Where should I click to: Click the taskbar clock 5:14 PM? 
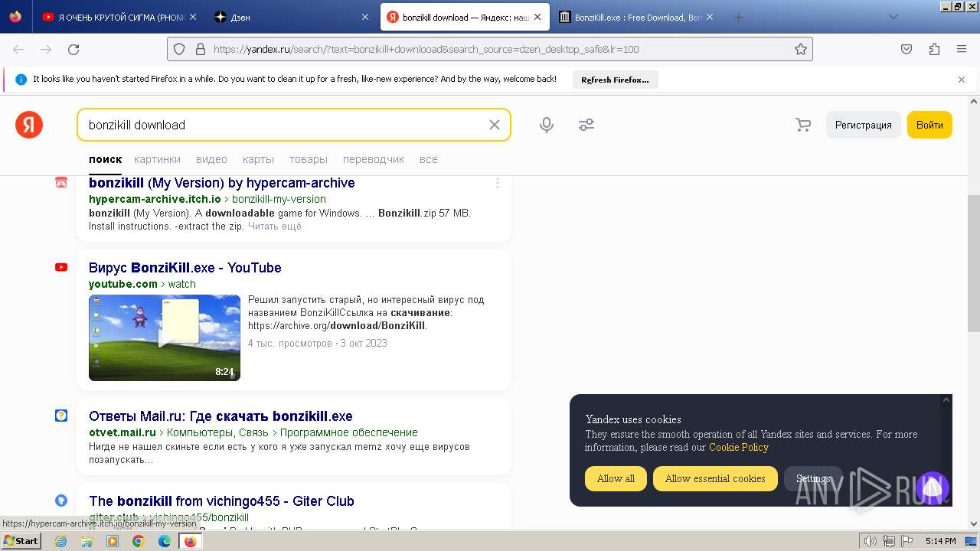pos(940,541)
